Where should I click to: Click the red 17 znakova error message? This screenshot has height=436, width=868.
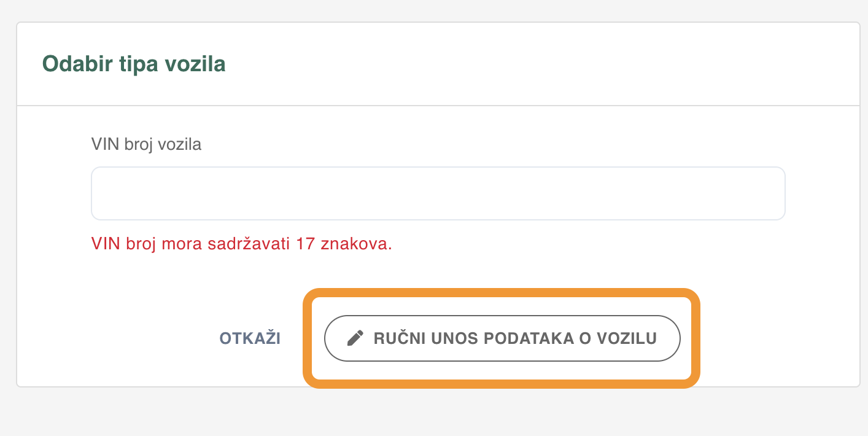[x=241, y=244]
